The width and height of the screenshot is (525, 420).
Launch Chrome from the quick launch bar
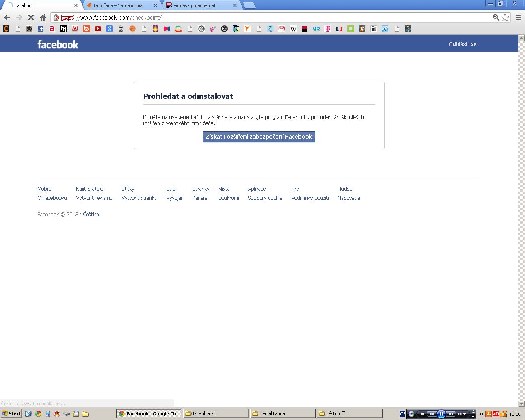click(x=38, y=414)
